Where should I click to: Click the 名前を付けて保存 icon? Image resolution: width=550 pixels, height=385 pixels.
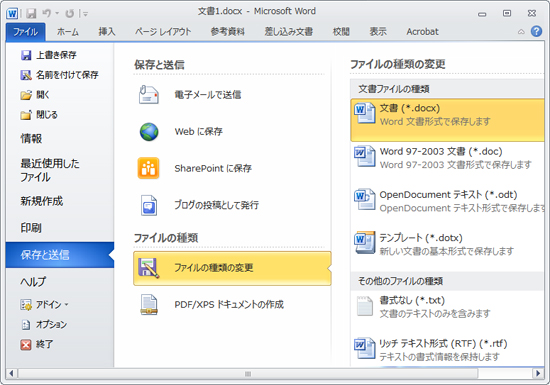(x=26, y=75)
